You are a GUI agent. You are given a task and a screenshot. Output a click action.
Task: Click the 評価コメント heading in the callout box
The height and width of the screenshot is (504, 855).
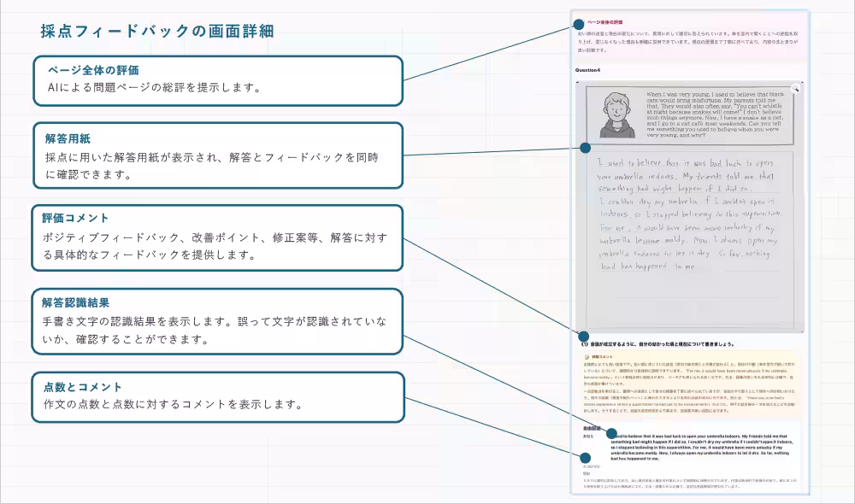click(75, 218)
